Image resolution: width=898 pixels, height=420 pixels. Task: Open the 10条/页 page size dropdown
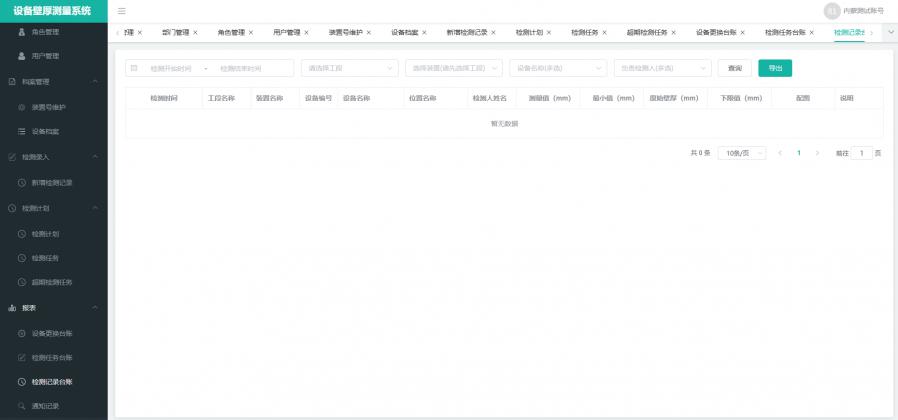(x=742, y=153)
